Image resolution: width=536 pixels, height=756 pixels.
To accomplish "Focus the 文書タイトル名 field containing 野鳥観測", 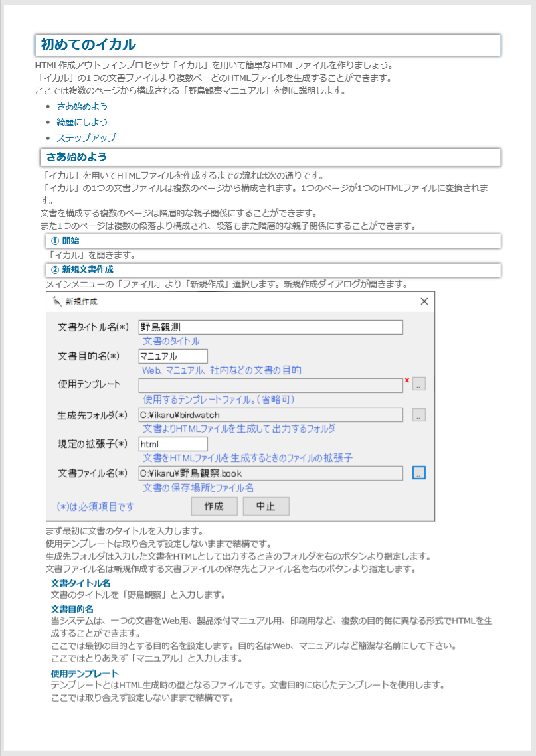I will pyautogui.click(x=270, y=327).
